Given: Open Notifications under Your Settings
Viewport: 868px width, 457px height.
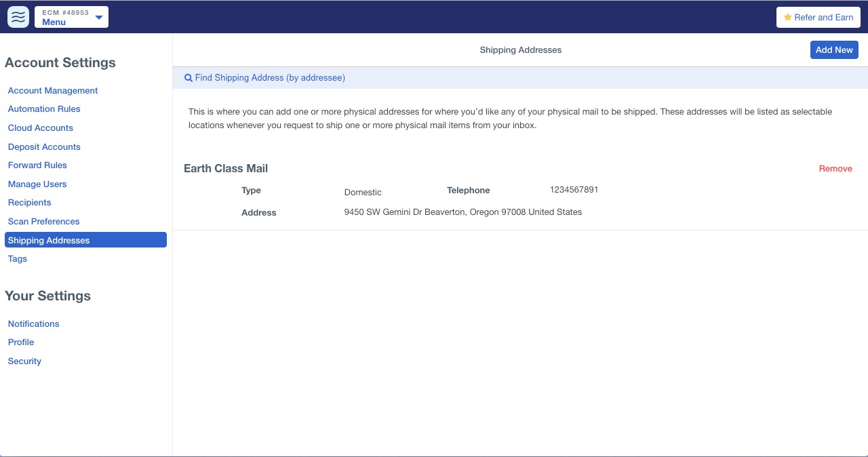Looking at the screenshot, I should (34, 324).
